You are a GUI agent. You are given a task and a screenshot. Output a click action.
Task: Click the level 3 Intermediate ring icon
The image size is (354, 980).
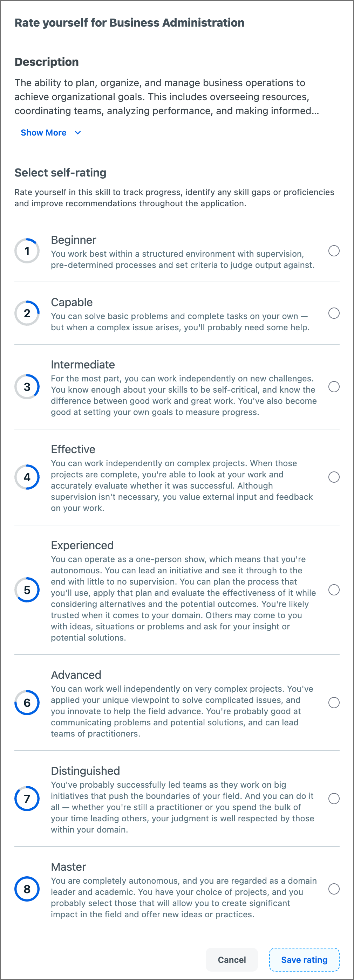[x=27, y=387]
